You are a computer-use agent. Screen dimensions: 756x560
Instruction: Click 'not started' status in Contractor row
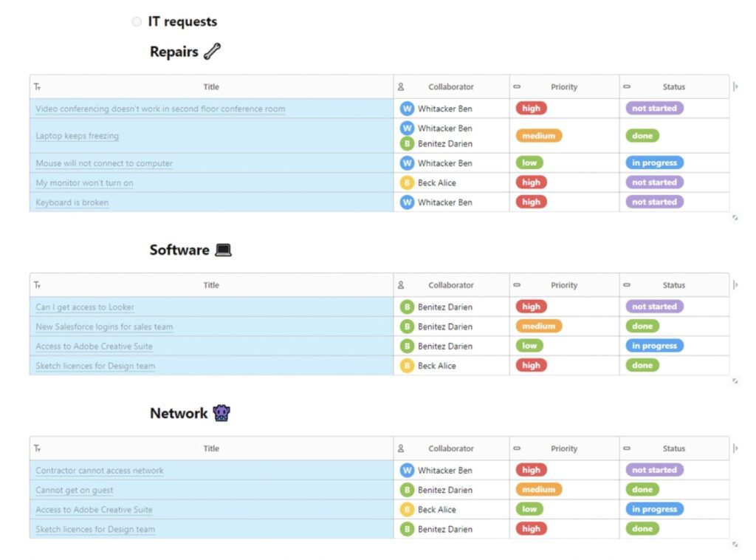point(654,471)
